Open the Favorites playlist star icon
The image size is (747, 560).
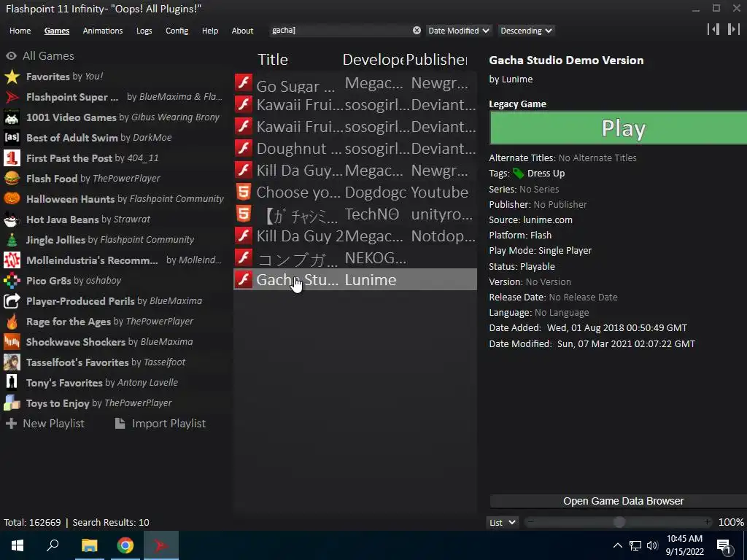[12, 77]
